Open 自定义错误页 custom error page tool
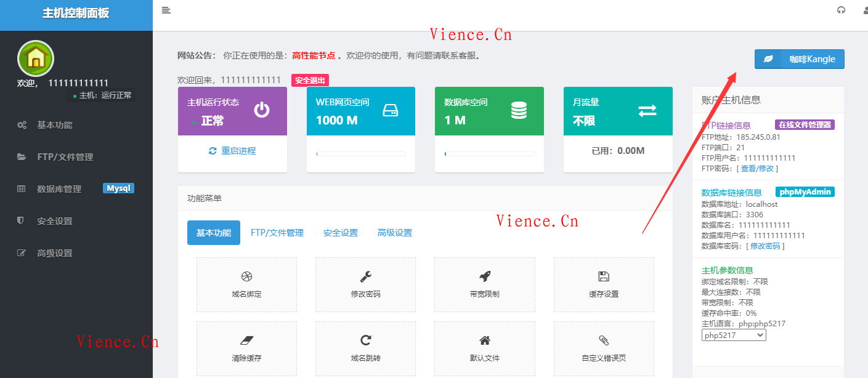This screenshot has height=378, width=868. (604, 348)
